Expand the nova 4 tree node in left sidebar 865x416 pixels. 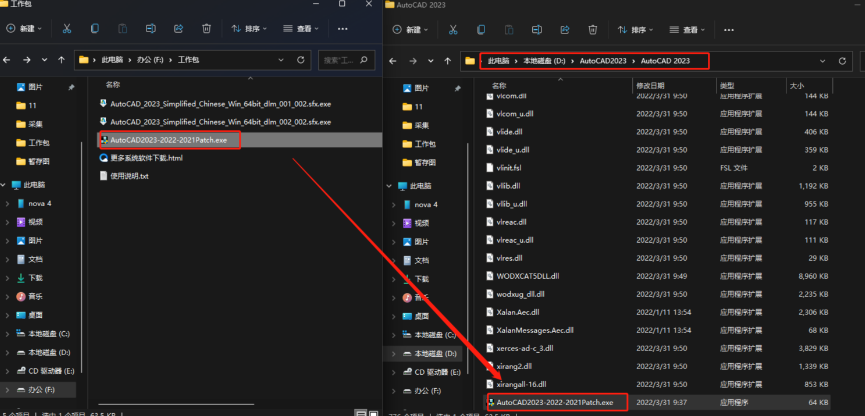click(7, 204)
